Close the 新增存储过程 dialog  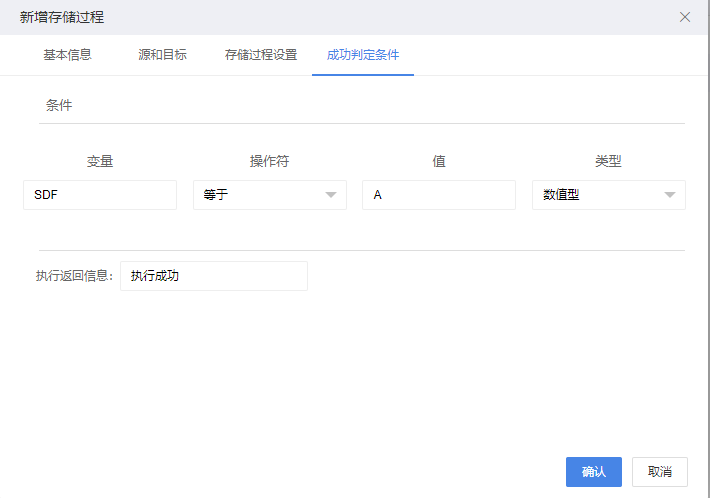[685, 17]
